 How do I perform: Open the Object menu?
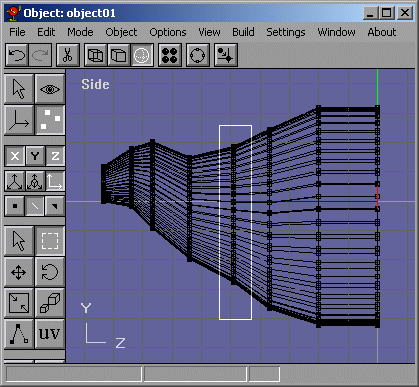(121, 32)
